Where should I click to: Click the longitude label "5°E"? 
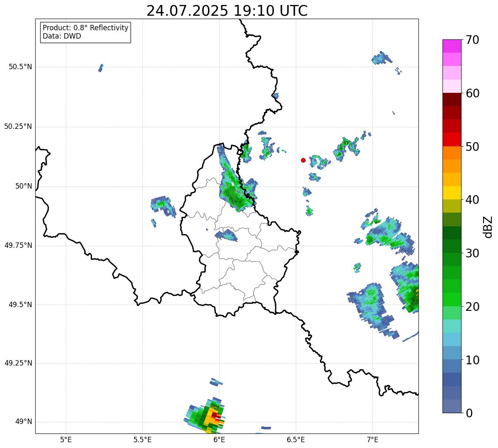[x=66, y=439]
